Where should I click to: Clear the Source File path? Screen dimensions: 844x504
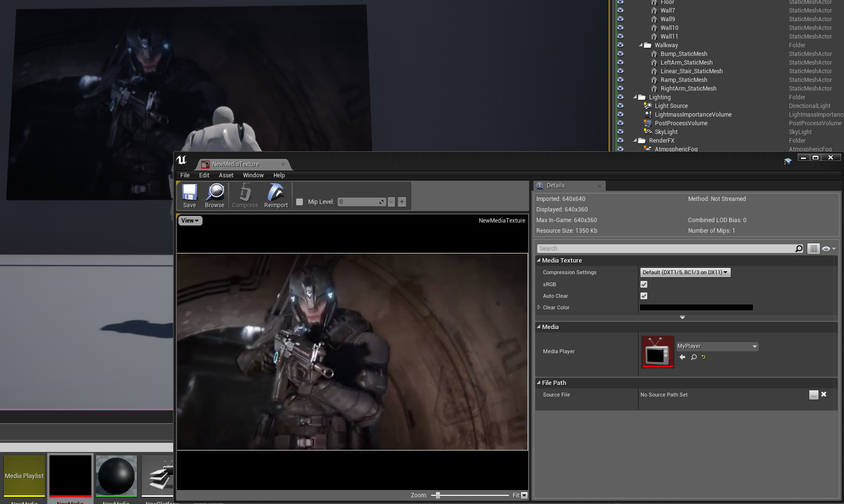pos(824,395)
